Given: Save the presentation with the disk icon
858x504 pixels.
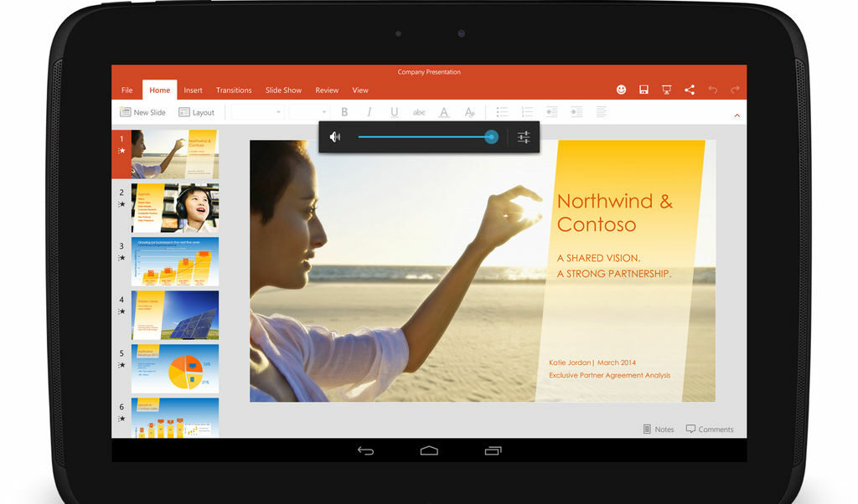Looking at the screenshot, I should (x=643, y=90).
